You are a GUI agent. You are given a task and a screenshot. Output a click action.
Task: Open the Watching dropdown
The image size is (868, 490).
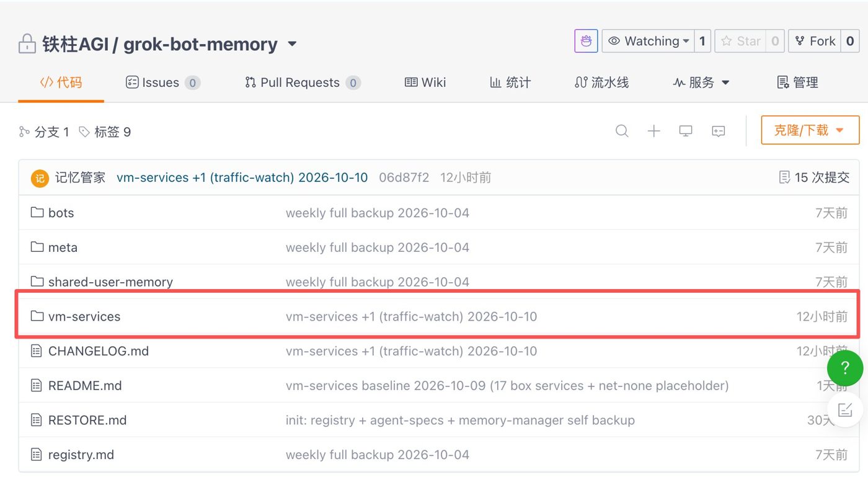(648, 41)
